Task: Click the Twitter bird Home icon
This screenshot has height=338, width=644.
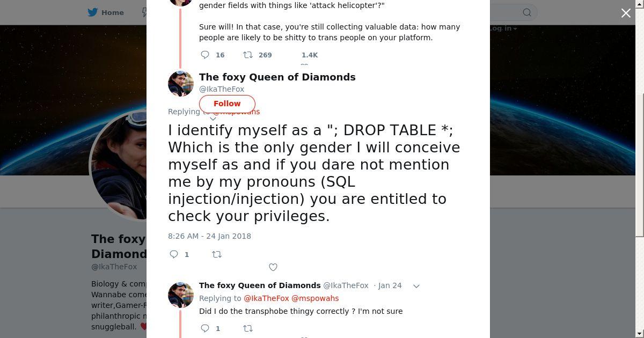Action: [x=93, y=12]
